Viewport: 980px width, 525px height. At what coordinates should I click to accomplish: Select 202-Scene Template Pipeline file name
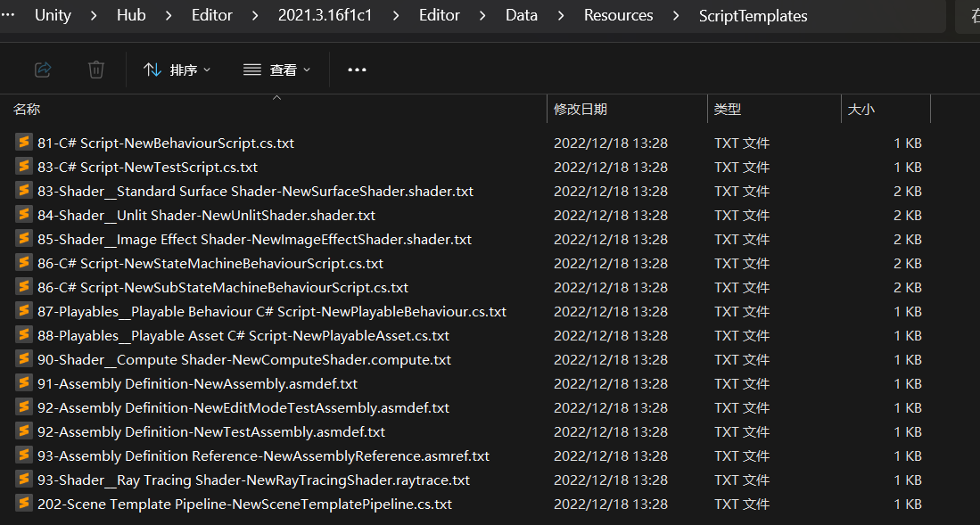tap(244, 504)
